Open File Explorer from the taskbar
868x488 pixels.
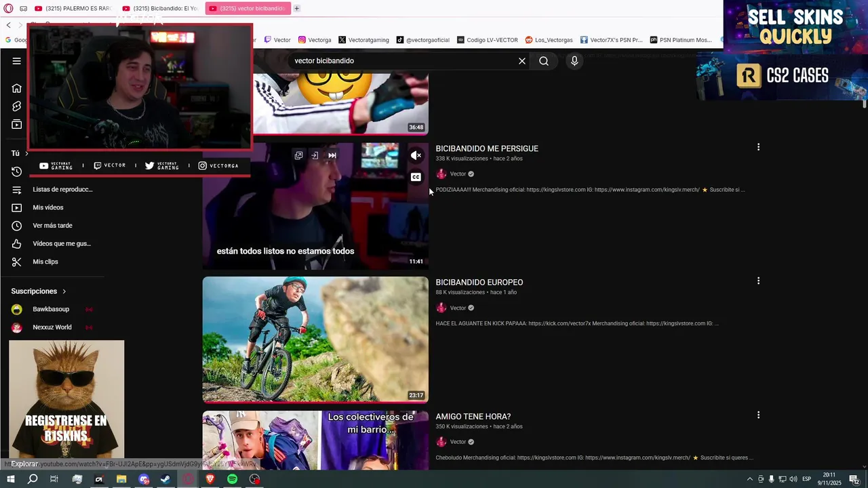coord(121,479)
